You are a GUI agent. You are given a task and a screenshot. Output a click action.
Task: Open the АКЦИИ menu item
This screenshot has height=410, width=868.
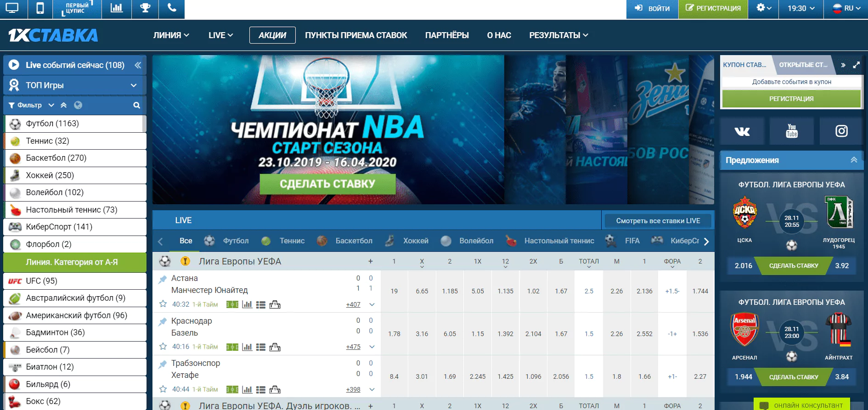pos(272,35)
